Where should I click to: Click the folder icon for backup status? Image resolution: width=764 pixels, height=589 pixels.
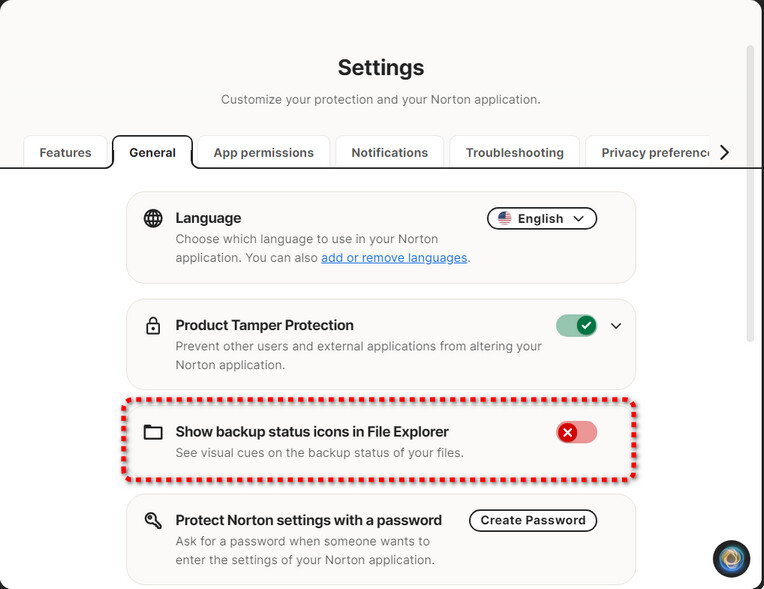153,432
